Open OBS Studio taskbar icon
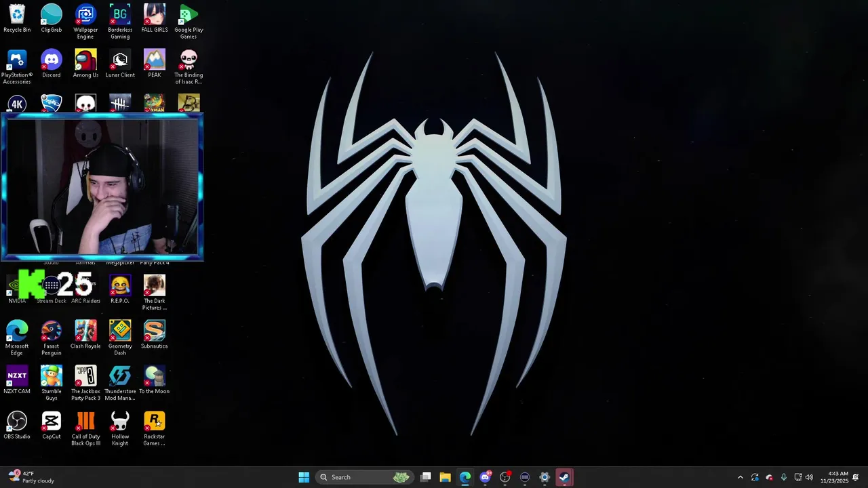This screenshot has height=488, width=868. (x=505, y=477)
